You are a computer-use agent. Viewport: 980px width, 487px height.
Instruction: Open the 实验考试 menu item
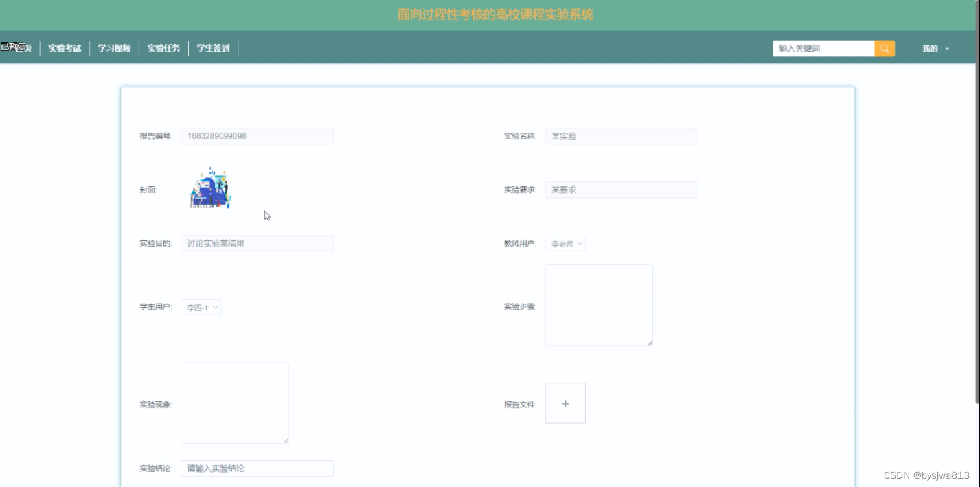pos(65,48)
